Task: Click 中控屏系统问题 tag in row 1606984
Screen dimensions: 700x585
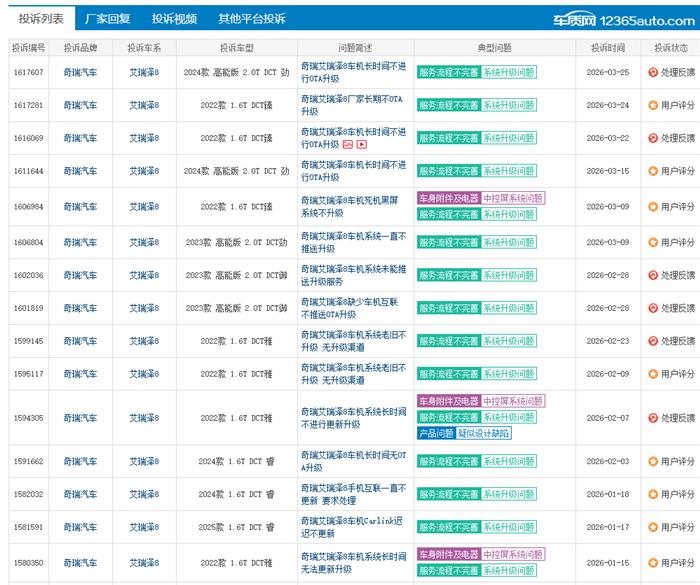Action: pyautogui.click(x=513, y=199)
